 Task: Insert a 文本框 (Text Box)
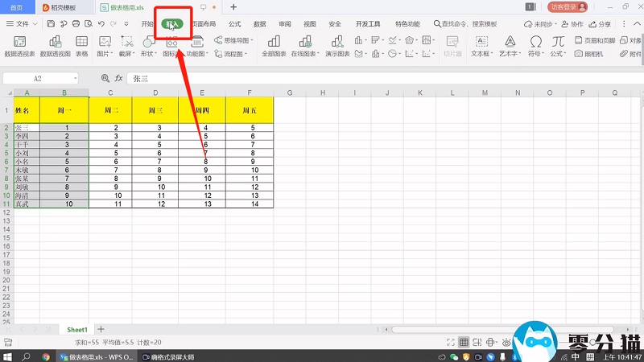pyautogui.click(x=481, y=45)
